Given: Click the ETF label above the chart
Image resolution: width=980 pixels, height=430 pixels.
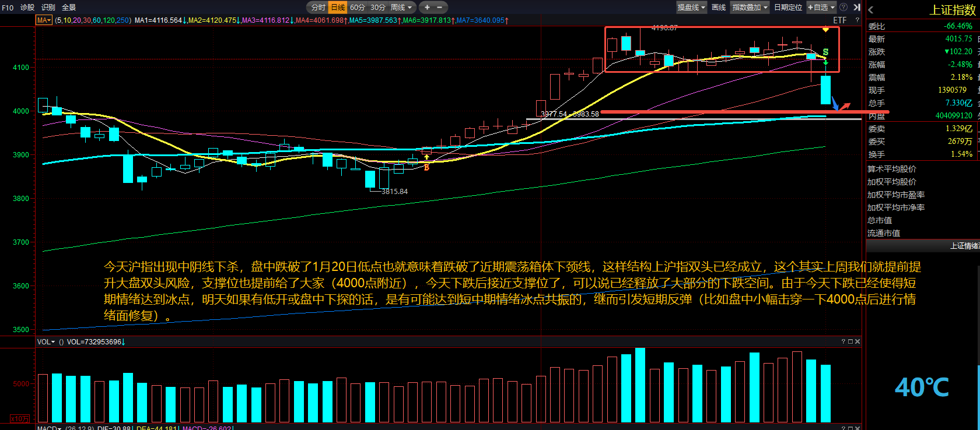Looking at the screenshot, I should click(839, 20).
